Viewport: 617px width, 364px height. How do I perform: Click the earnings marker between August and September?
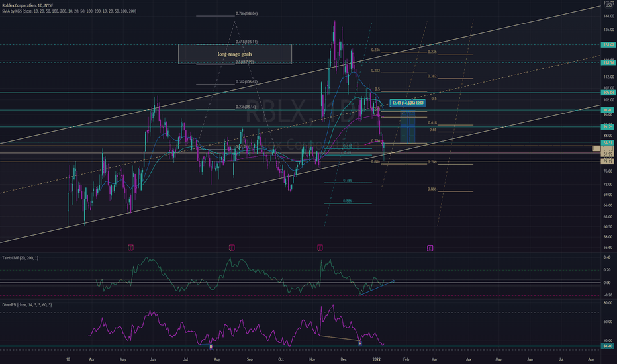(x=232, y=248)
